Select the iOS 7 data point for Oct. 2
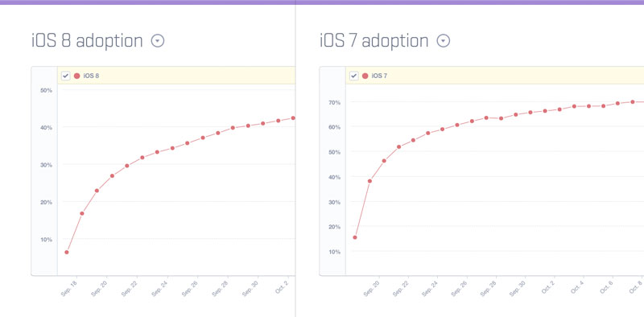644x317 pixels. tap(559, 109)
